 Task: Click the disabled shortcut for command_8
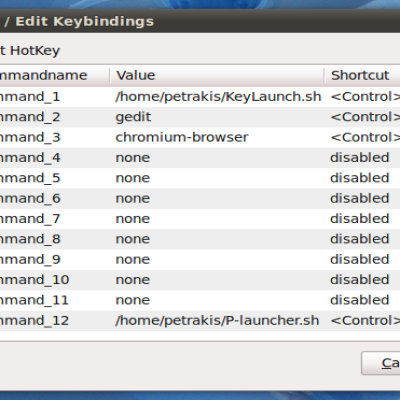tap(360, 239)
